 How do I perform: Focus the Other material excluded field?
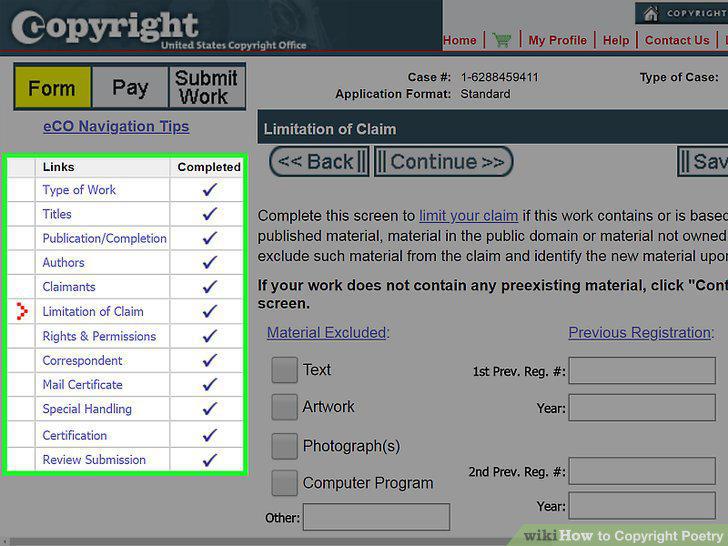pos(377,517)
